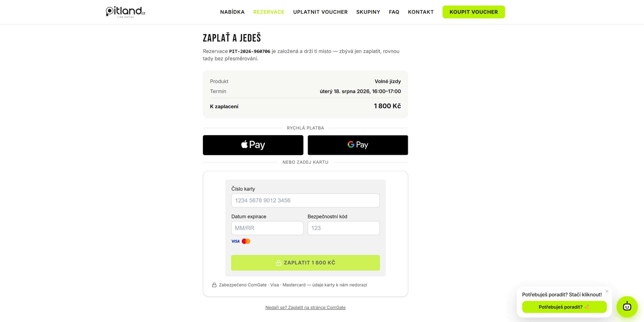644x322 pixels.
Task: Click the Koupit voucher button
Action: click(474, 12)
